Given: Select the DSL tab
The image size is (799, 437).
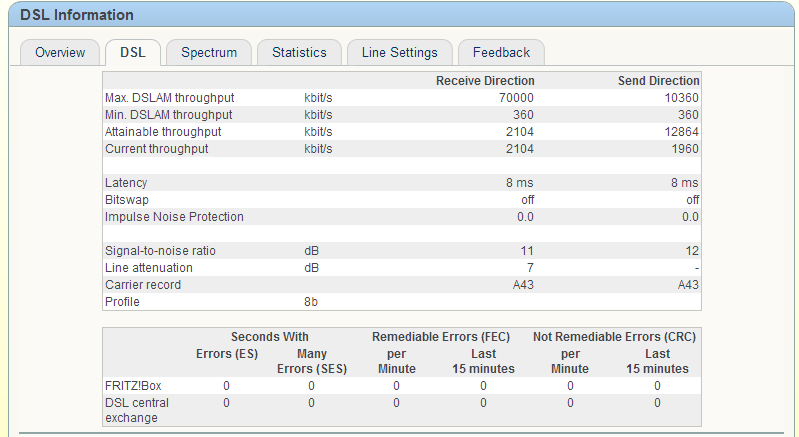Looking at the screenshot, I should (x=132, y=53).
